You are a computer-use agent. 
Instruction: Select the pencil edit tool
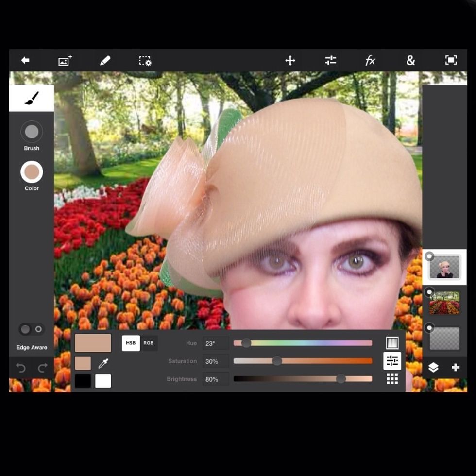click(x=105, y=61)
